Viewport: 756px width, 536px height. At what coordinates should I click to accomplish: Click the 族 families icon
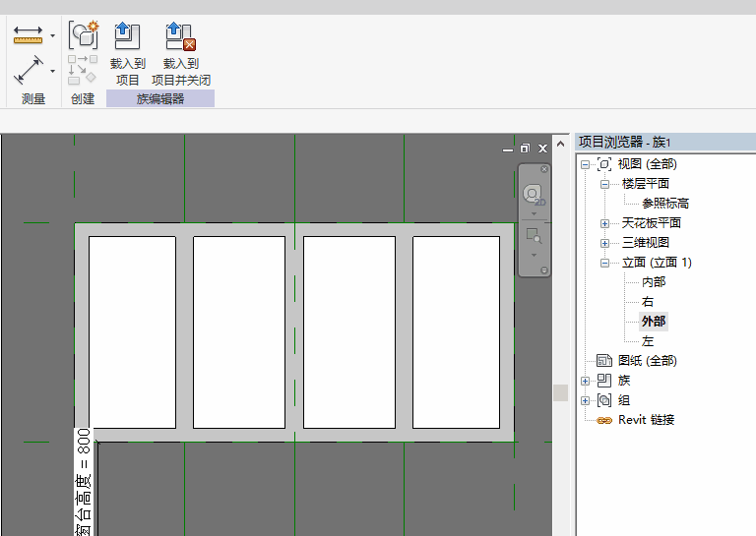tap(604, 381)
